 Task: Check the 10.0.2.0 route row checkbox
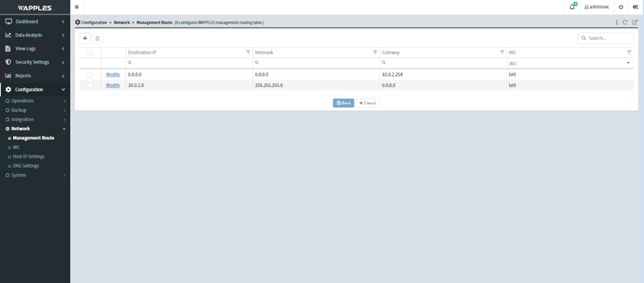click(x=90, y=86)
